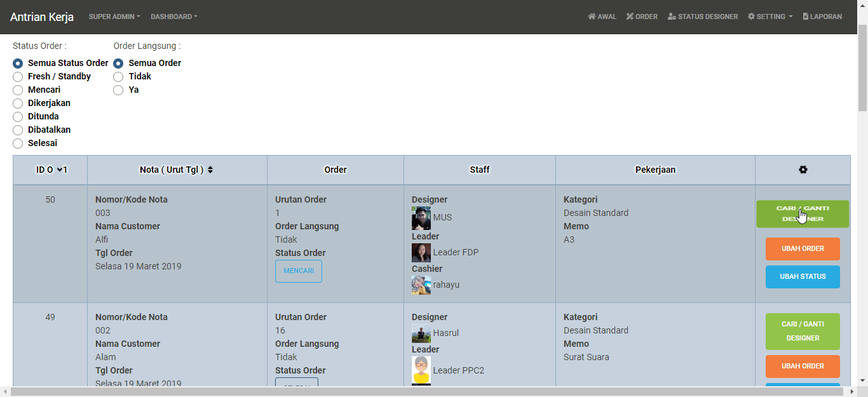
Task: Open the SETTING dropdown menu
Action: pos(770,17)
